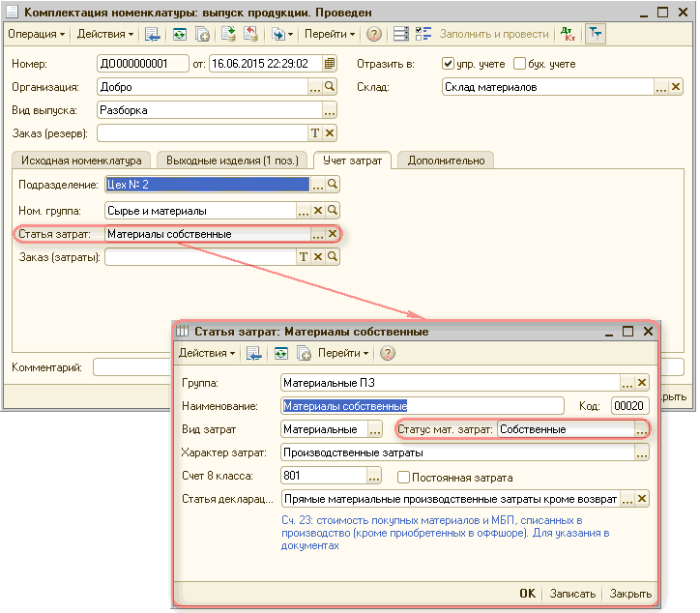Click the find-in-list icon in main toolbar
The width and height of the screenshot is (700, 613).
click(x=152, y=34)
